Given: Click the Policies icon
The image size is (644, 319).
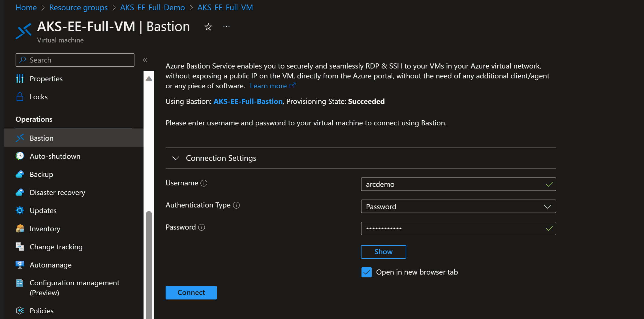Looking at the screenshot, I should (20, 311).
